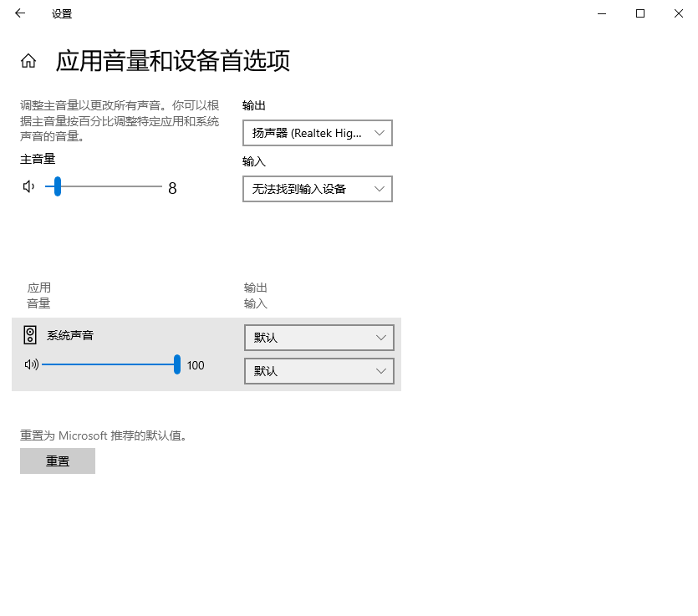Click the 主音量 label
Screen dimensions: 698x616
tap(38, 159)
